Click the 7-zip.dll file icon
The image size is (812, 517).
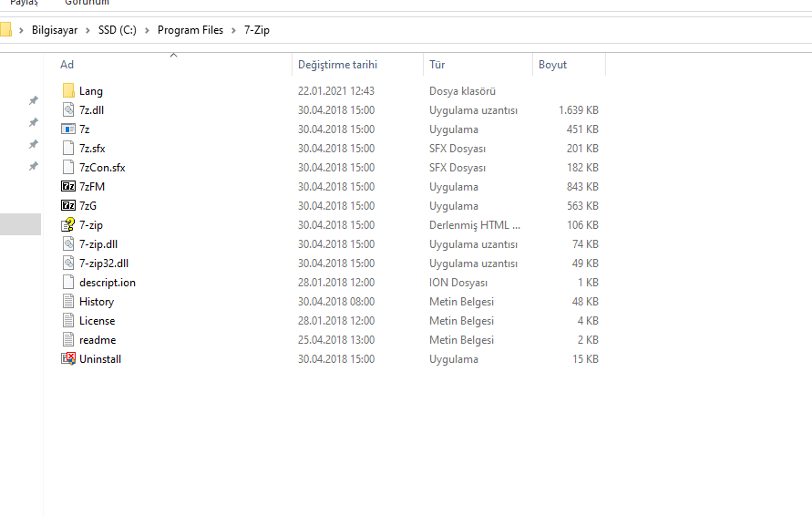point(68,244)
